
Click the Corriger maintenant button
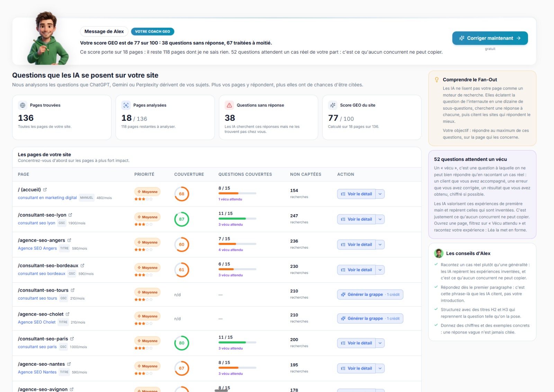[490, 38]
